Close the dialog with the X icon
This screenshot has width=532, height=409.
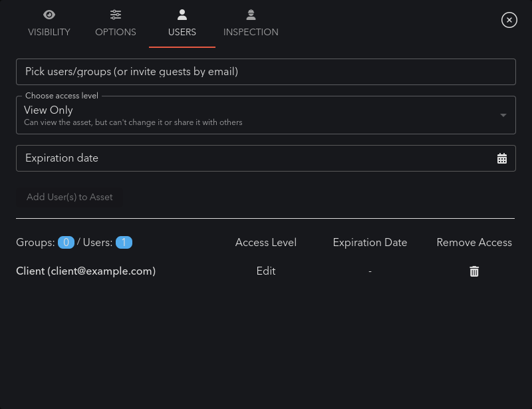coord(509,20)
